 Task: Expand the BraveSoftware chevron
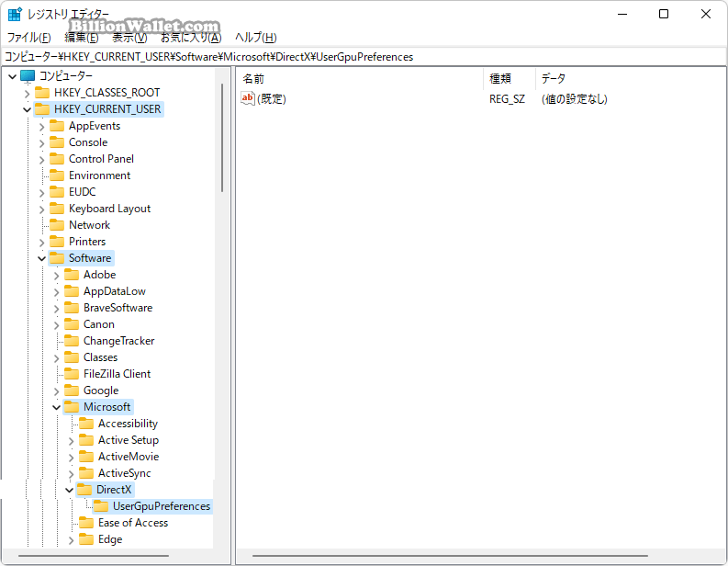point(57,308)
